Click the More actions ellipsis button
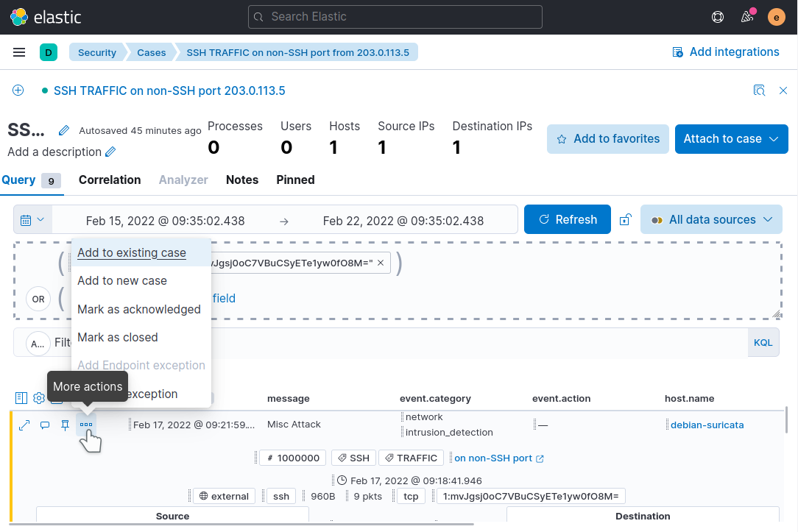 86,425
